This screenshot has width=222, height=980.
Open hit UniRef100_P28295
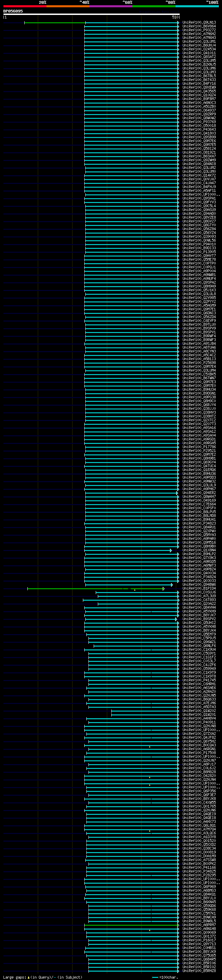[199, 875]
